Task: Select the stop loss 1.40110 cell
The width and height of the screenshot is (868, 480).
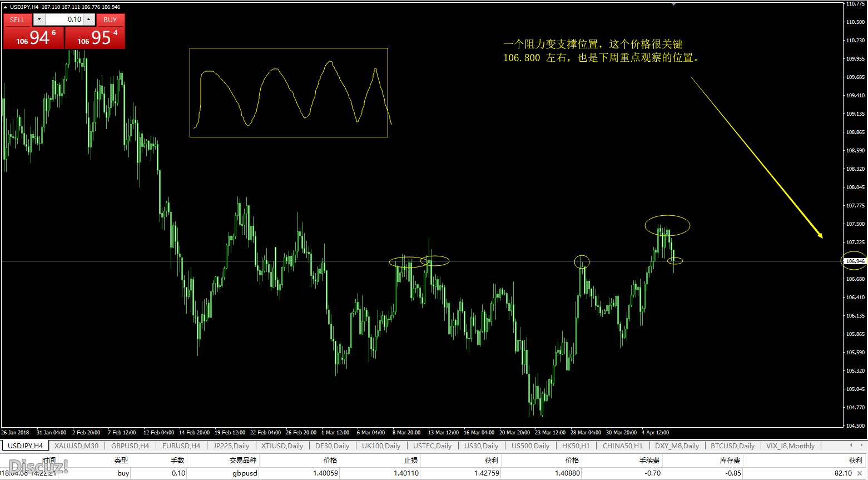Action: pos(406,473)
